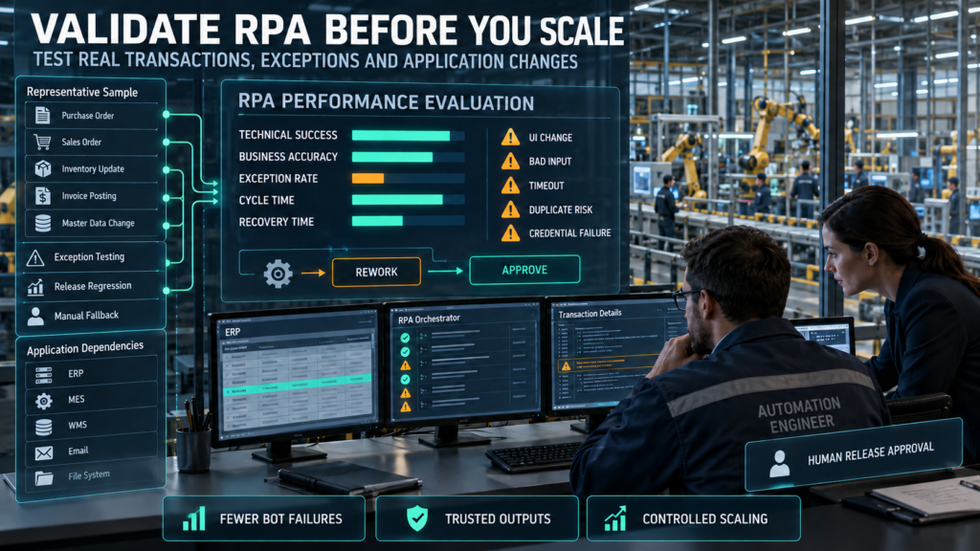Viewport: 980px width, 551px height.
Task: Select the Exception Testing item
Action: [91, 257]
